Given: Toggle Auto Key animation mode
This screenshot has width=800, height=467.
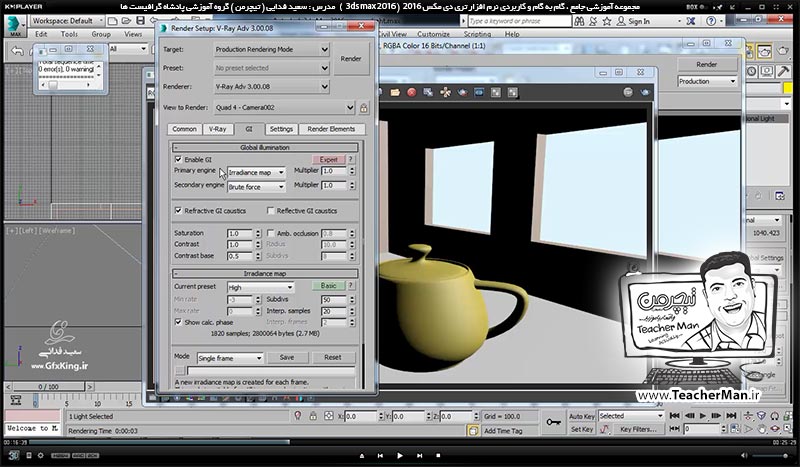Looking at the screenshot, I should [582, 416].
